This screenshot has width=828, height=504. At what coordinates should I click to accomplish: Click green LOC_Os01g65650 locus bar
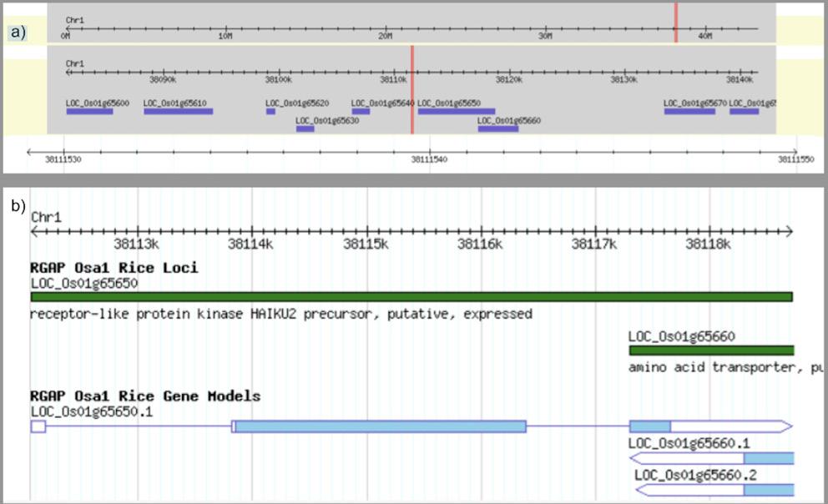(411, 297)
